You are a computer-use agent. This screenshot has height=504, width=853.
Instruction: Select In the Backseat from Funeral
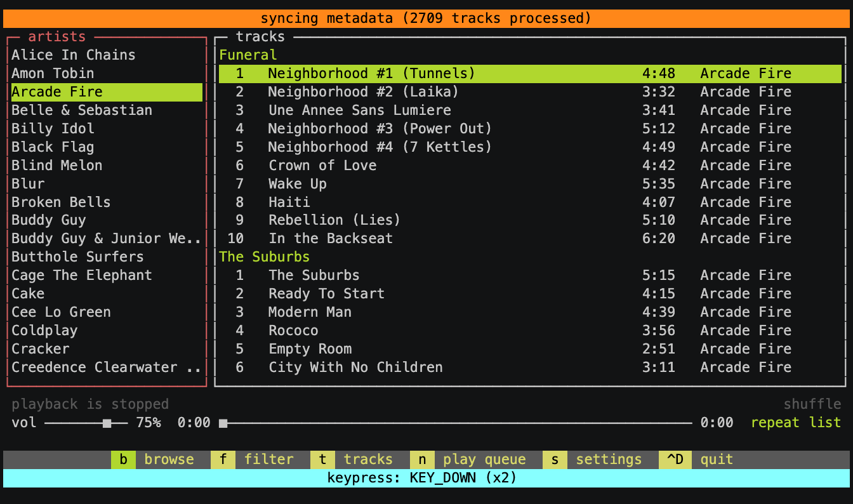329,238
